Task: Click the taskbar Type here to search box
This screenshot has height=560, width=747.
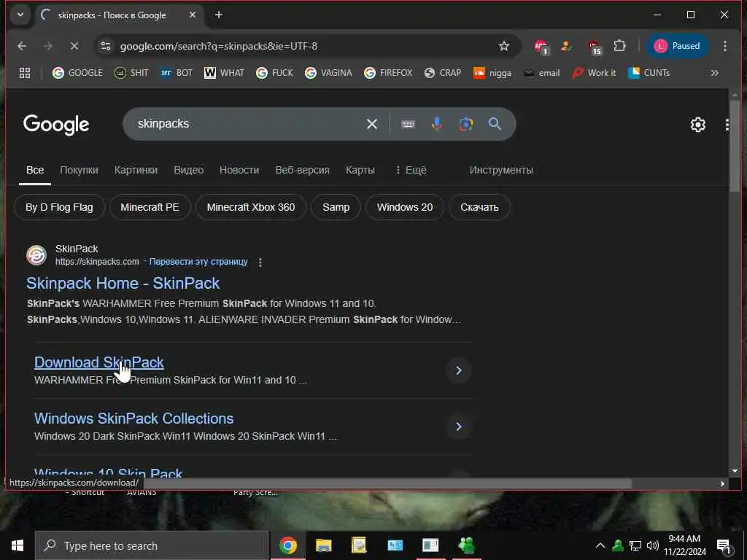Action: tap(152, 545)
